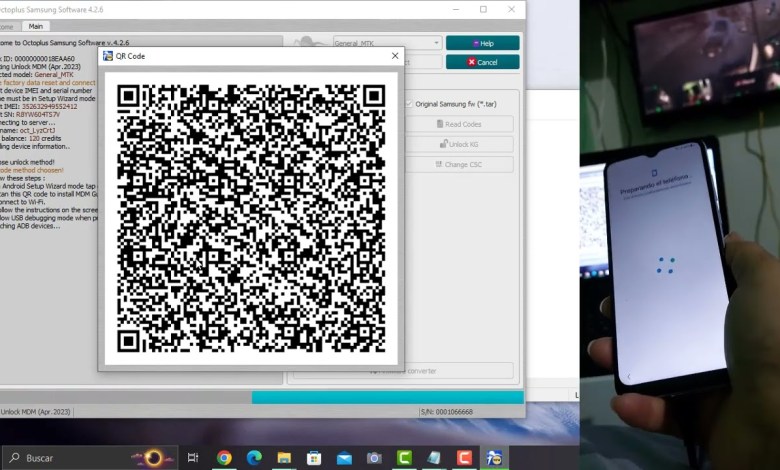The width and height of the screenshot is (780, 470).
Task: Switch to the Main tab
Action: (35, 26)
